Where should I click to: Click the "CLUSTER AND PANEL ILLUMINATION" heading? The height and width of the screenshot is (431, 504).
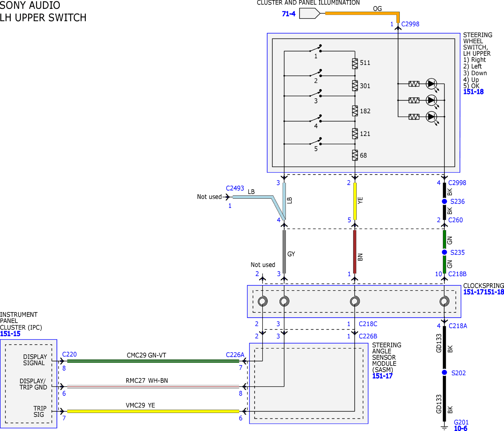tap(308, 3)
